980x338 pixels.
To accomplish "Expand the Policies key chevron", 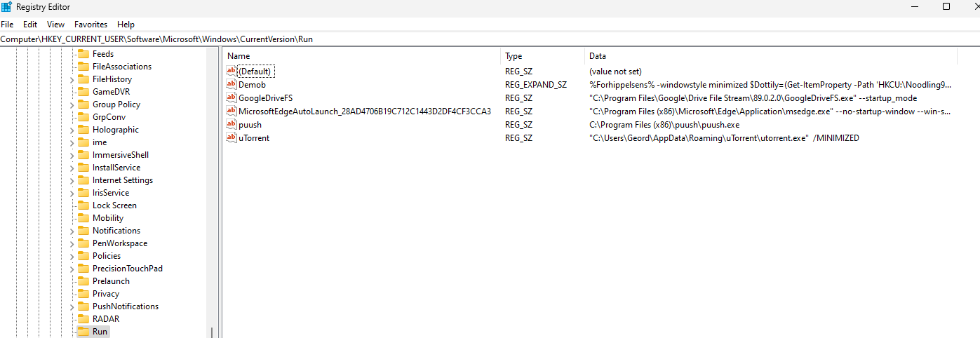I will [72, 257].
